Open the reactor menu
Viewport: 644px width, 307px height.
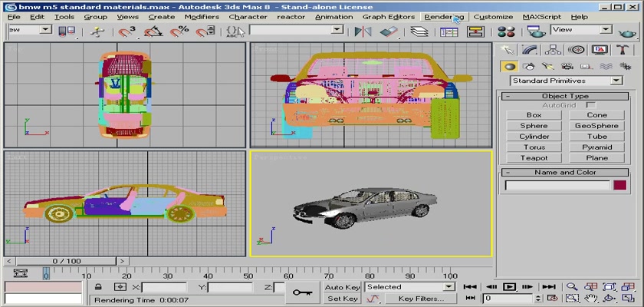[291, 17]
